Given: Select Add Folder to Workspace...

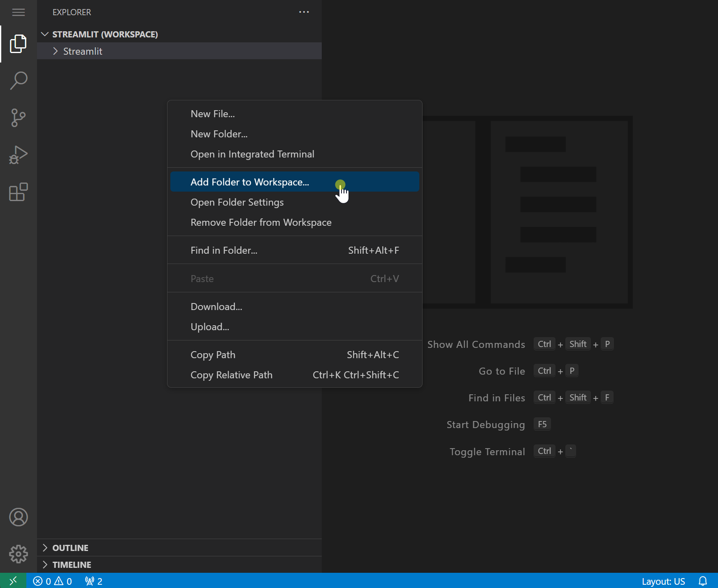Looking at the screenshot, I should click(295, 182).
